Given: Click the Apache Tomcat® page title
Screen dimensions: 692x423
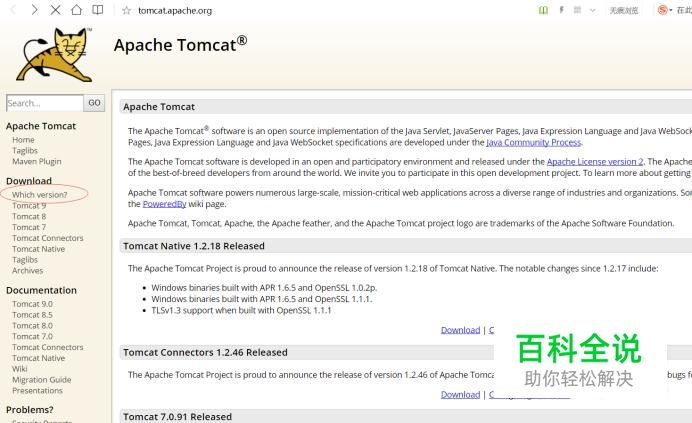Looking at the screenshot, I should pyautogui.click(x=180, y=45).
